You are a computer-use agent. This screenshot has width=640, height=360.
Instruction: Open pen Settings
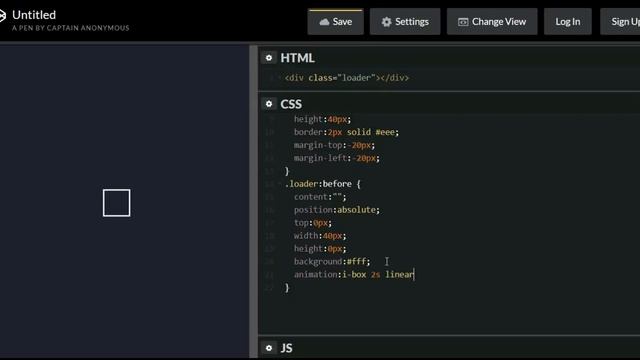(x=405, y=22)
